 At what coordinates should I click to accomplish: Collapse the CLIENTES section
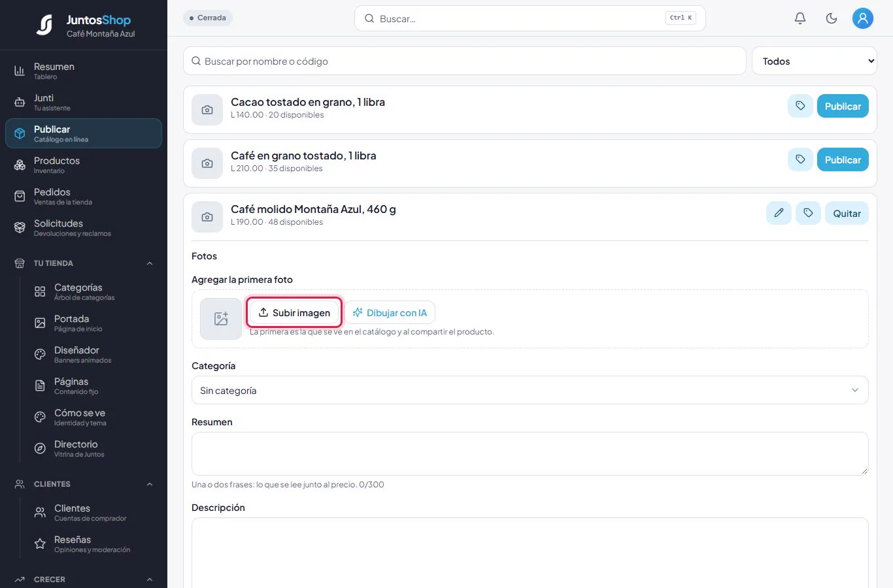click(x=84, y=484)
